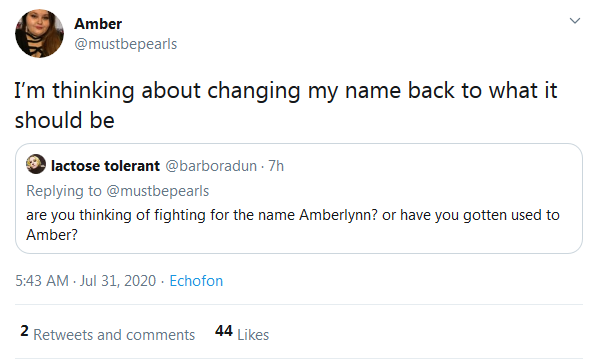Click the lactose tolerant avatar icon
Image resolution: width=597 pixels, height=362 pixels.
pyautogui.click(x=36, y=164)
